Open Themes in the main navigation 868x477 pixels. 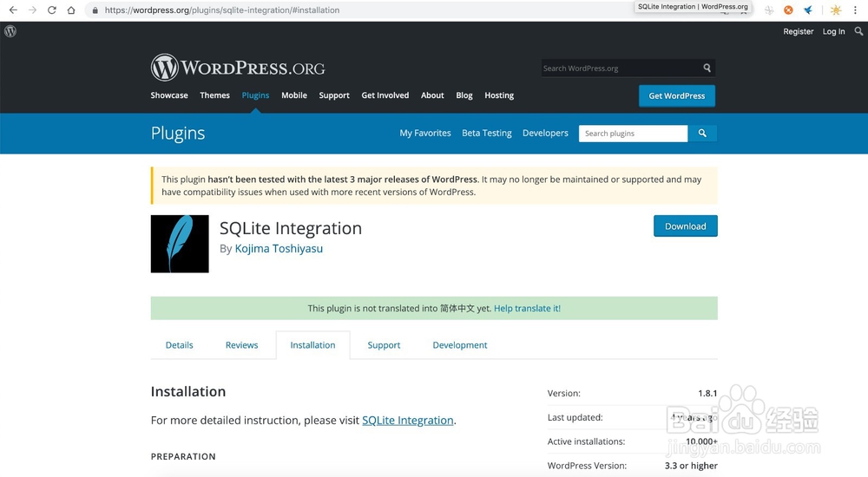tap(214, 95)
